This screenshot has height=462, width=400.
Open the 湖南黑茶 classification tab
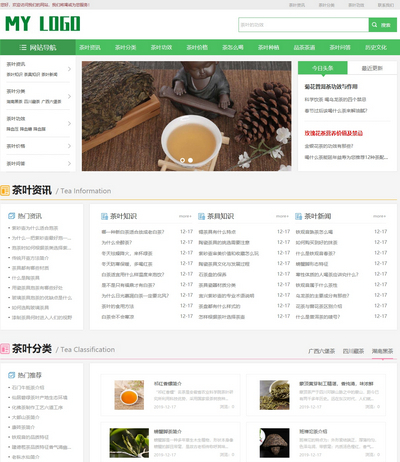[382, 351]
